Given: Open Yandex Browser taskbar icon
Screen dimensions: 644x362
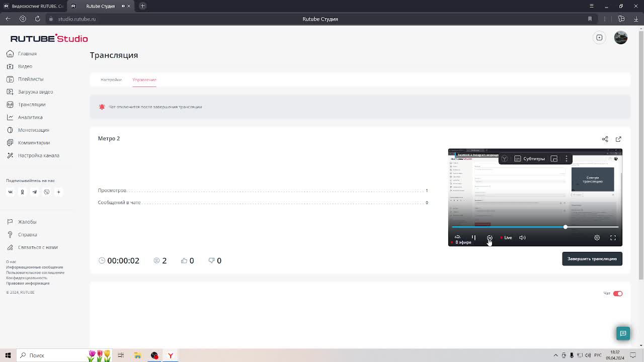Looking at the screenshot, I should (x=171, y=355).
